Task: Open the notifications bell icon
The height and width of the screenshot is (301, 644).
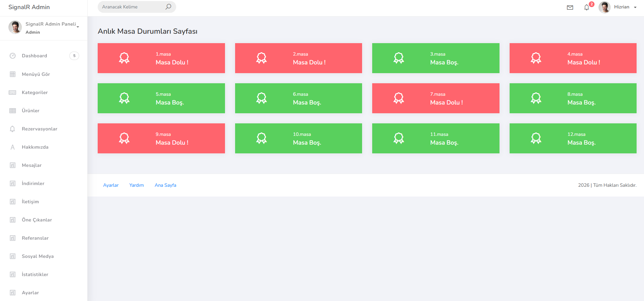Action: [x=586, y=7]
